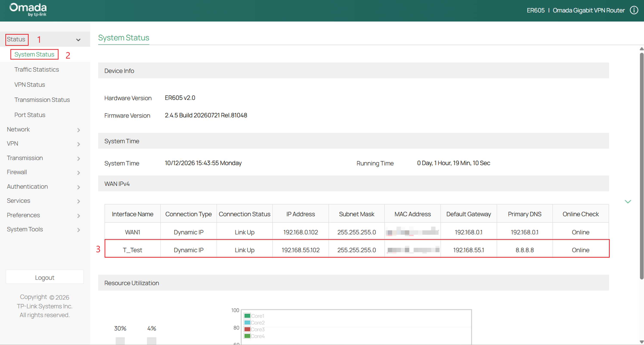Expand the Firewall menu arrow
The width and height of the screenshot is (644, 345).
coord(79,173)
